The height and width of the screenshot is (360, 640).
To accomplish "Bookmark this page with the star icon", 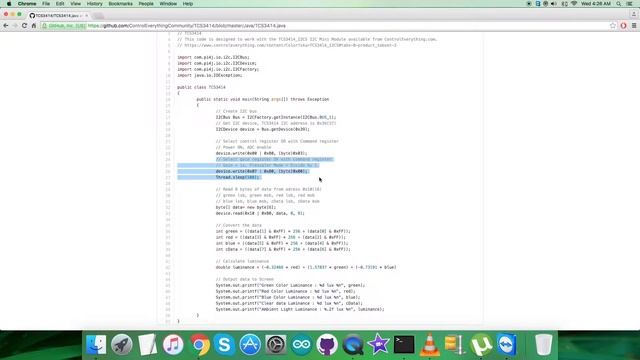I will point(613,26).
